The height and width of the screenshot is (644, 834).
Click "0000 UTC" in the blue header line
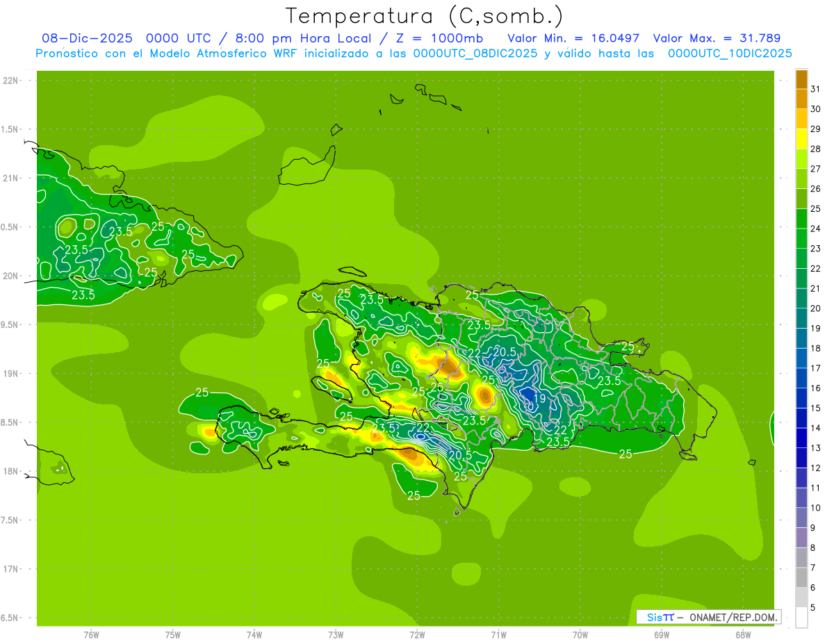click(x=178, y=38)
